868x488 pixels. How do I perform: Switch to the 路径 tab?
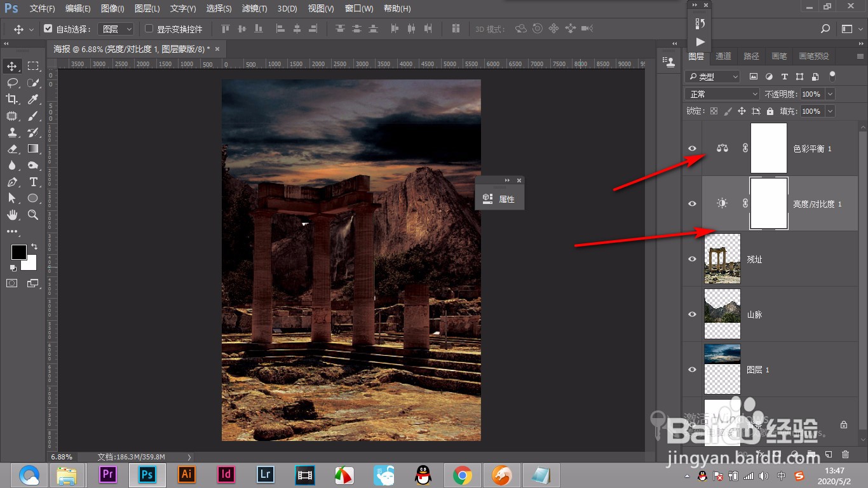tap(751, 56)
